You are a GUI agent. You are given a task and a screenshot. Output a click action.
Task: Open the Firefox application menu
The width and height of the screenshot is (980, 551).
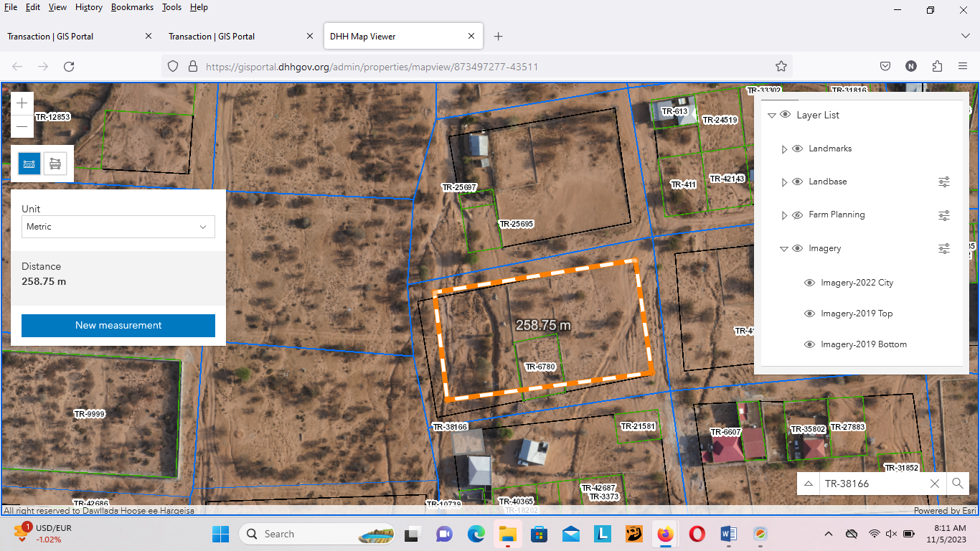(x=963, y=66)
